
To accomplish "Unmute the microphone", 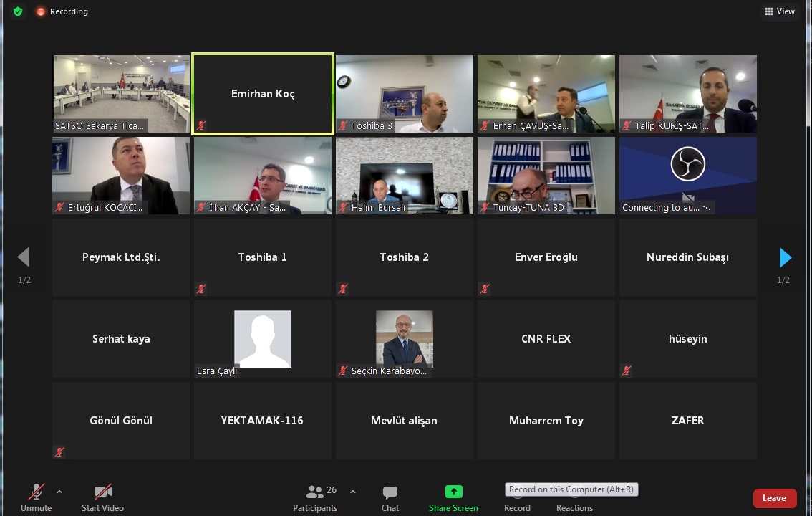I will point(36,497).
